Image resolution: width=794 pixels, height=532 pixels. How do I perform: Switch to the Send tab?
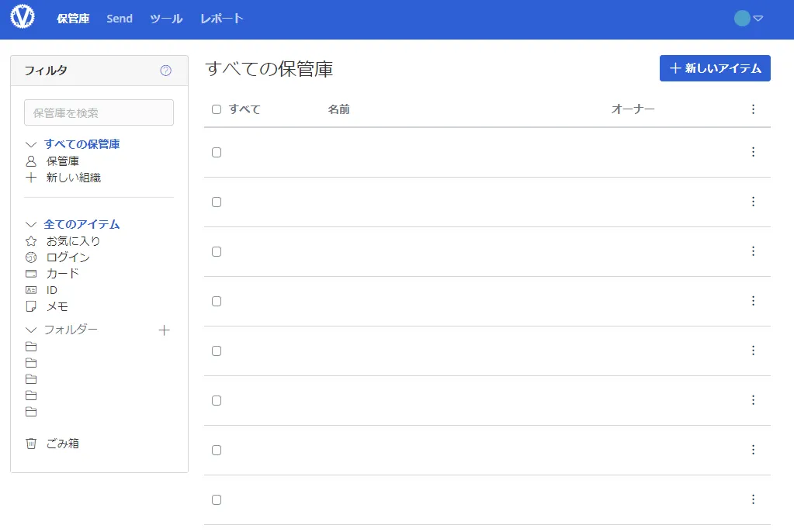[x=120, y=19]
